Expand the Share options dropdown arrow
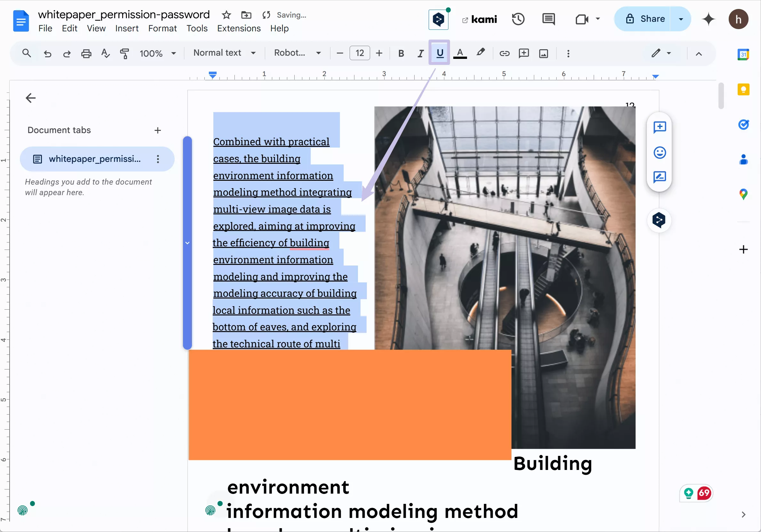The width and height of the screenshot is (761, 532). [681, 19]
